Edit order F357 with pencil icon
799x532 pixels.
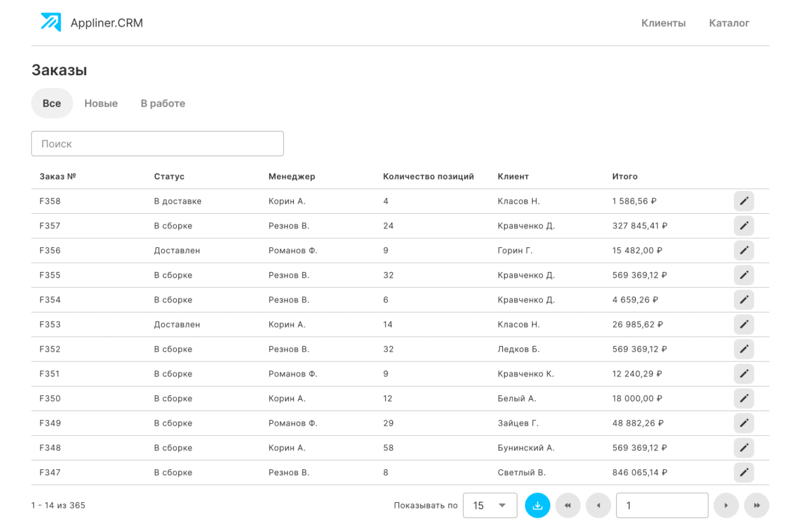click(x=744, y=226)
